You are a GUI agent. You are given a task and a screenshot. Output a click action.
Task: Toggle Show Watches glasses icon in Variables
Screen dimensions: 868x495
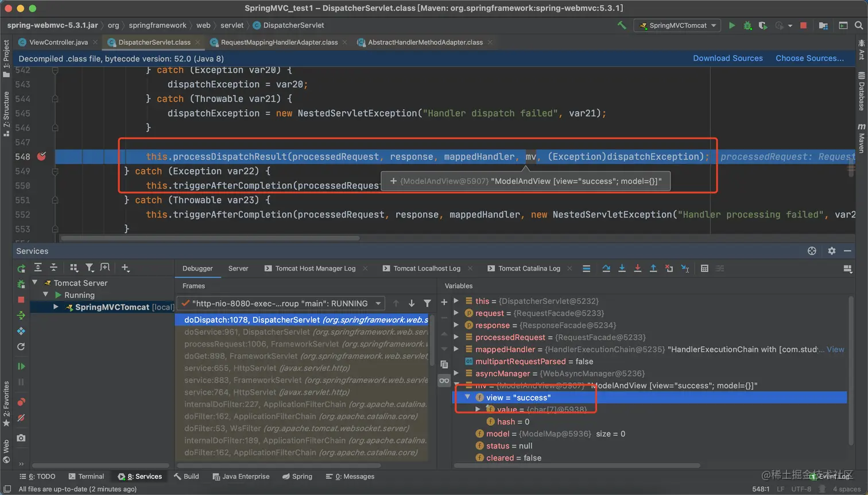pos(444,380)
